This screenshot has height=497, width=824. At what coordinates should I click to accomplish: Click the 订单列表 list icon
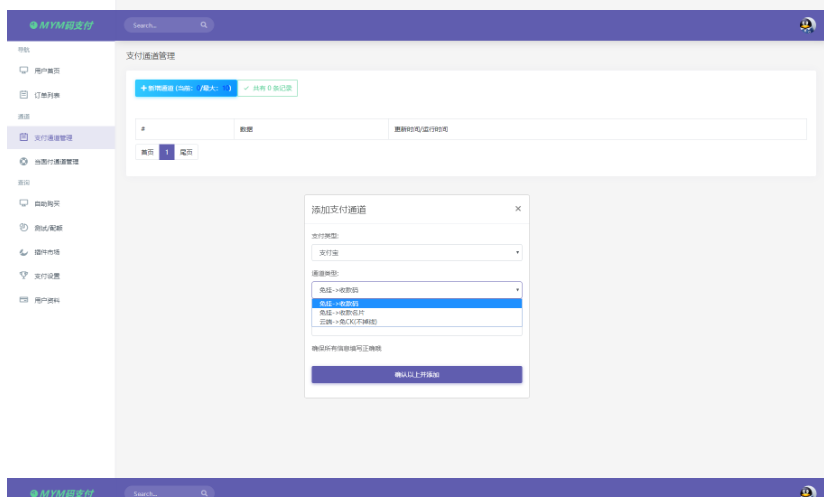pos(24,95)
